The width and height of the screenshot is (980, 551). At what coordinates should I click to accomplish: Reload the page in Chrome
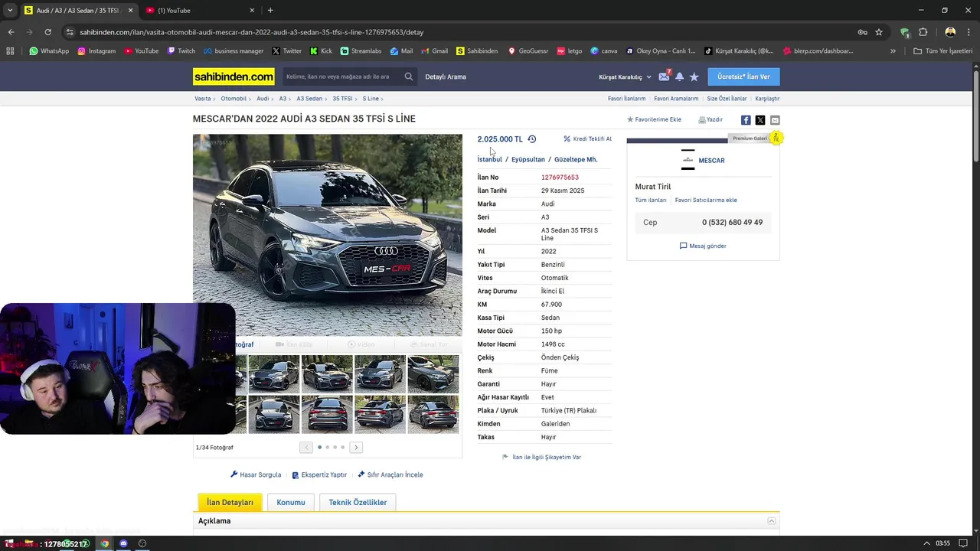pyautogui.click(x=47, y=32)
